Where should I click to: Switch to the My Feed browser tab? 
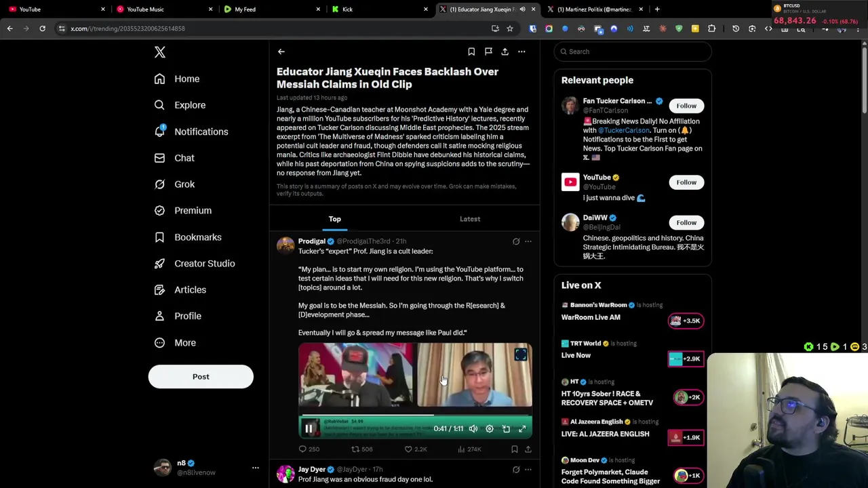[x=271, y=9]
